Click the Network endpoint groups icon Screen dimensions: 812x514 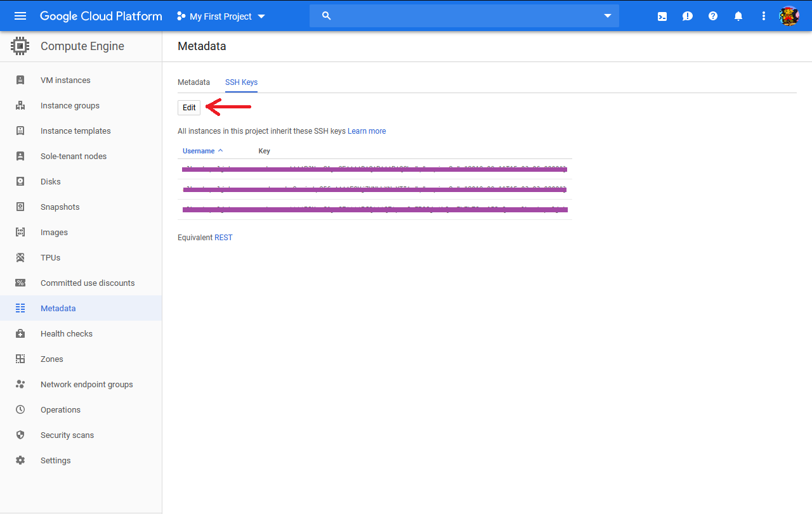[20, 384]
